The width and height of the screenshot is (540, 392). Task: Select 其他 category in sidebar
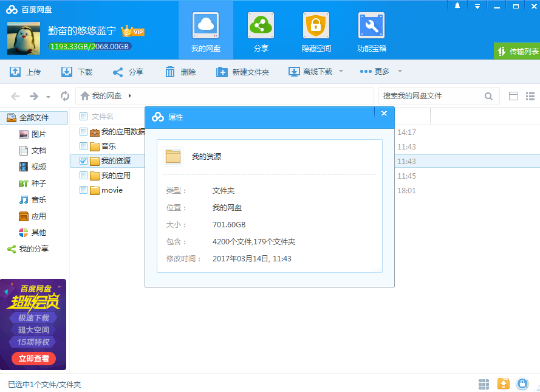click(33, 233)
